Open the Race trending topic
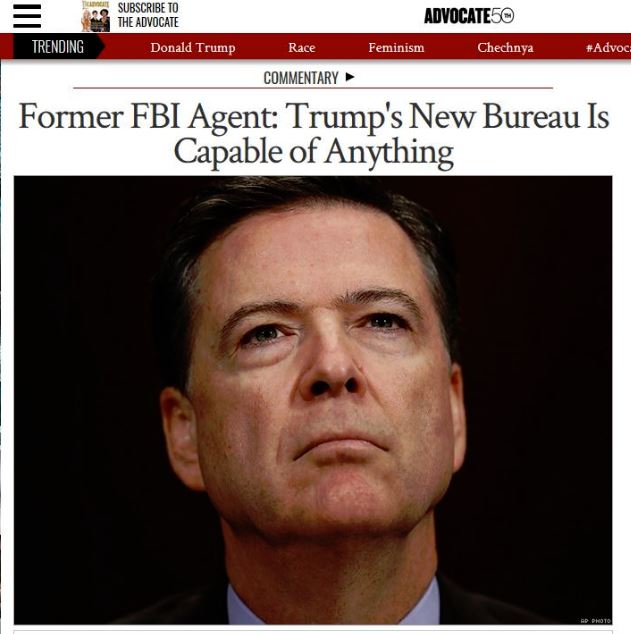The width and height of the screenshot is (631, 634). (302, 48)
